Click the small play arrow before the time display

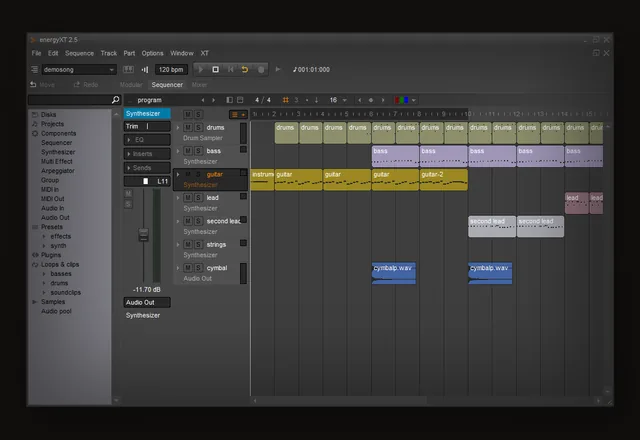click(x=278, y=69)
